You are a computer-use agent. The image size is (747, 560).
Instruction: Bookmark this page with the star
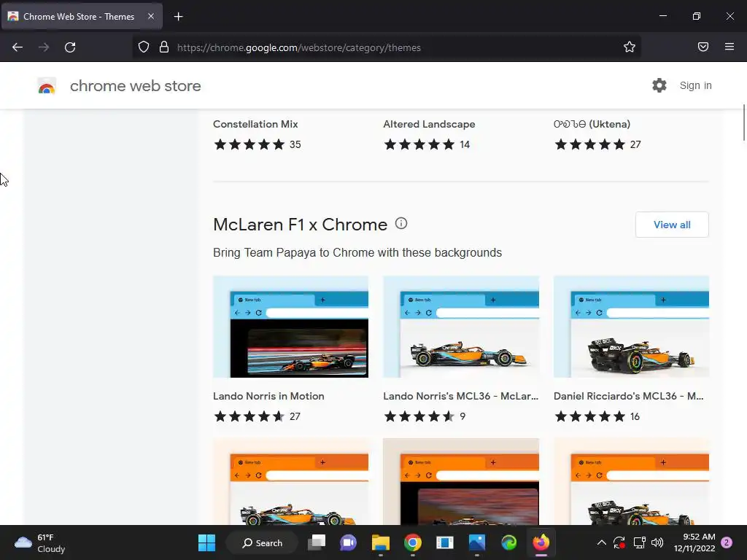630,47
